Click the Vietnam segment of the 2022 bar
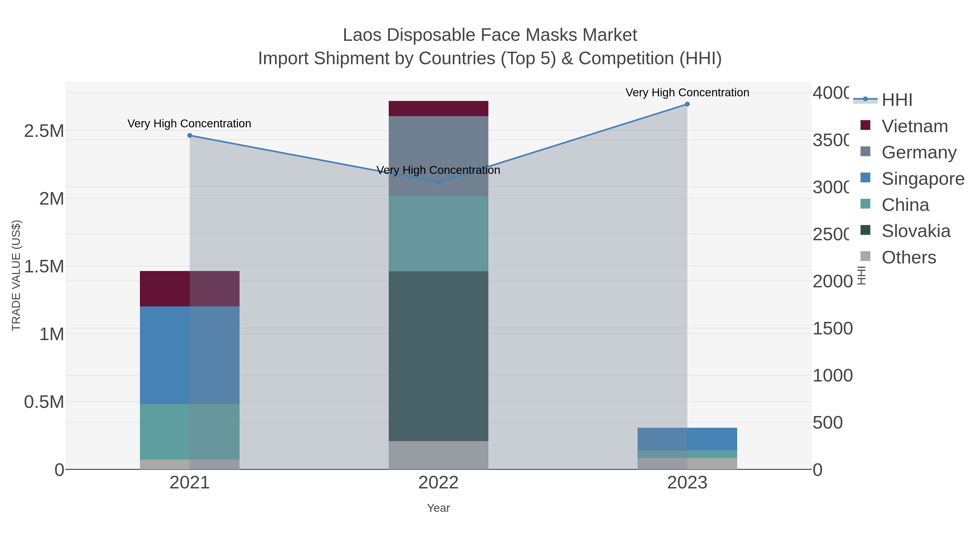The width and height of the screenshot is (980, 551). pyautogui.click(x=438, y=109)
